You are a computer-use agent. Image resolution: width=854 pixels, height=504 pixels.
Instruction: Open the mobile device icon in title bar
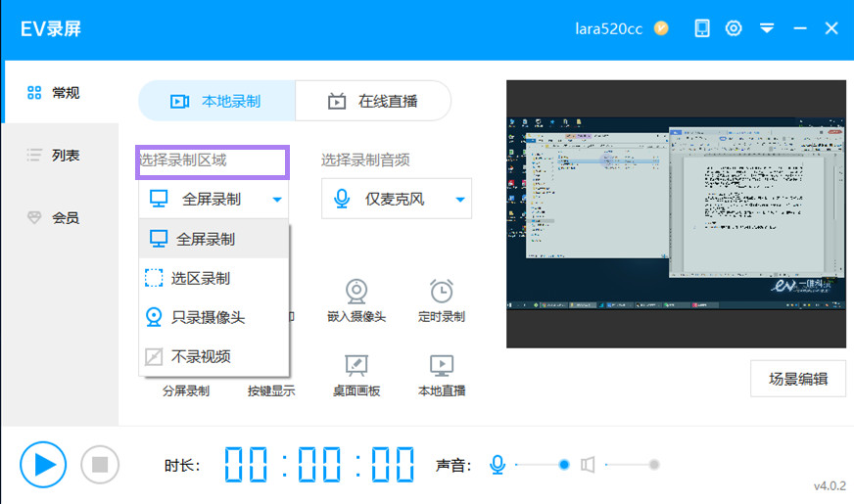702,28
